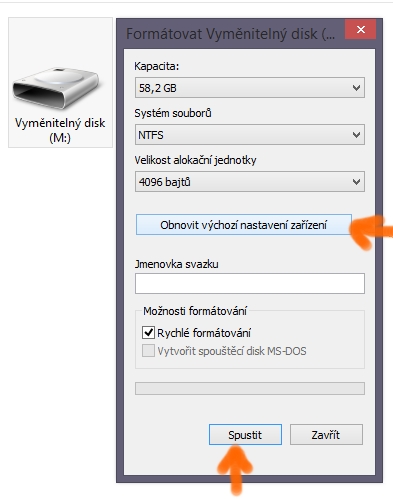Focus the Jmenovka svazku text field
Viewport: 393px width, 499px height.
250,284
